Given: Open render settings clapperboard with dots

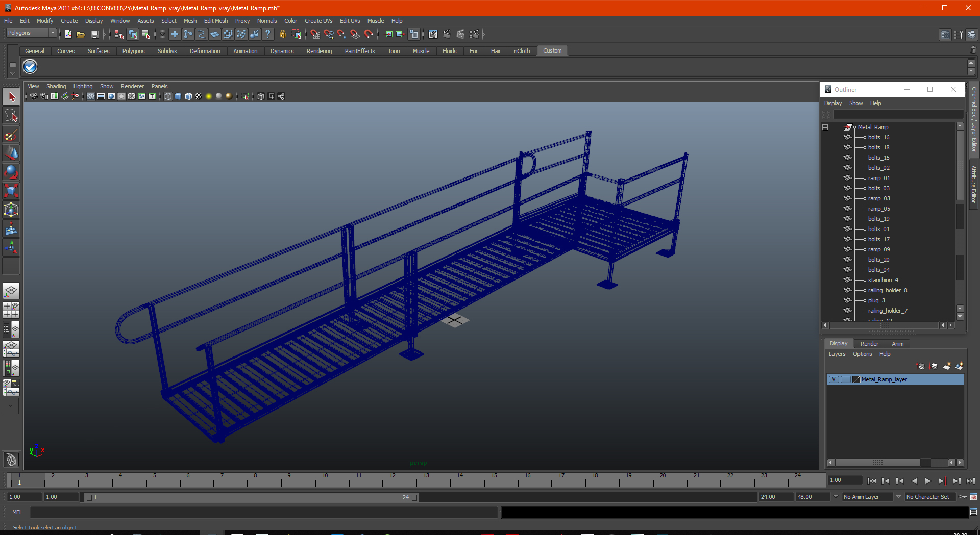Looking at the screenshot, I should click(x=474, y=34).
